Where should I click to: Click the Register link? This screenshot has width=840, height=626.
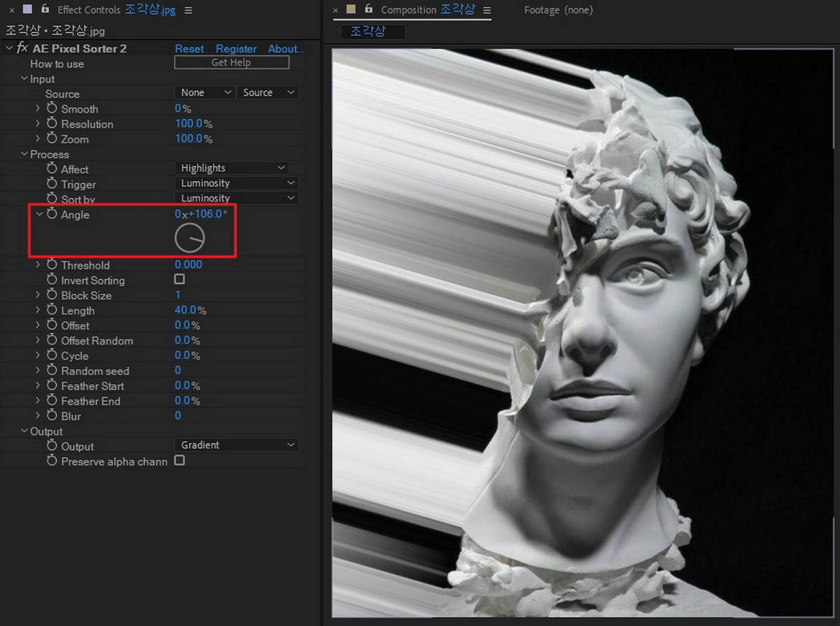(236, 48)
